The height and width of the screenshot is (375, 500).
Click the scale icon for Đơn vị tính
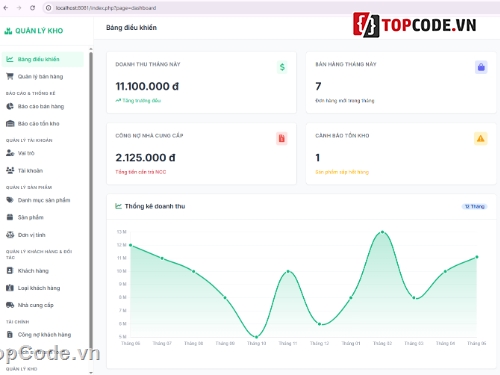10,235
